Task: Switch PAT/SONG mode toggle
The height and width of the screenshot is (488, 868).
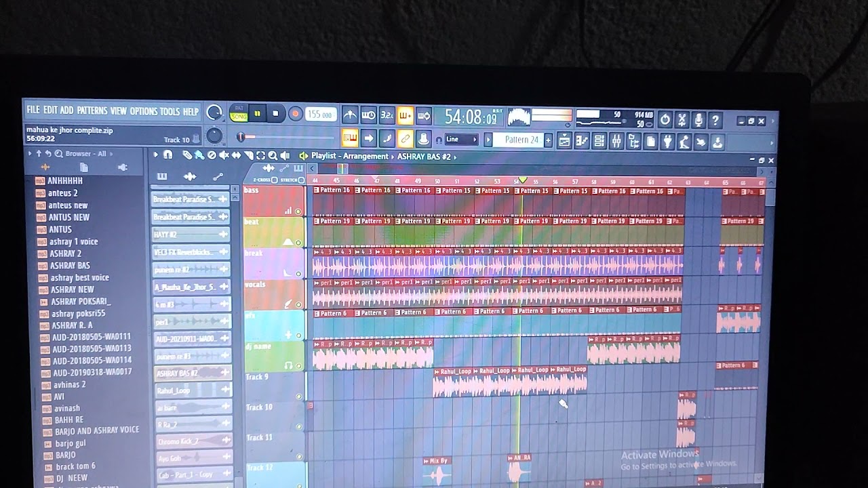Action: click(239, 113)
